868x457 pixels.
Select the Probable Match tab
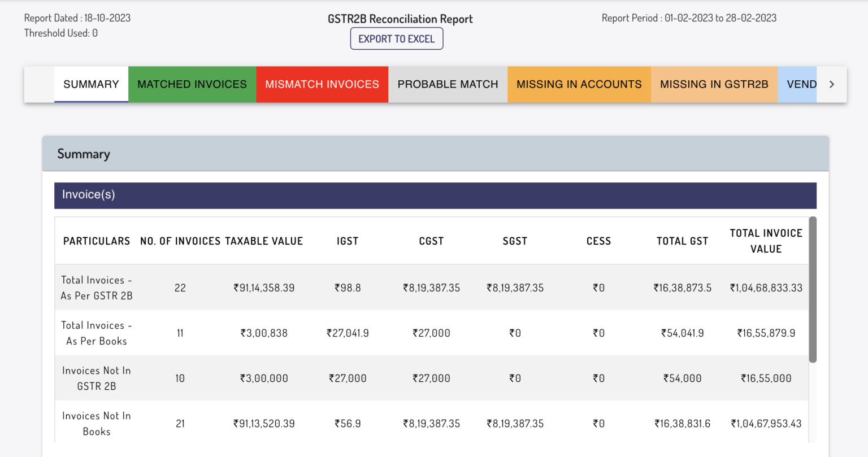[x=448, y=84]
